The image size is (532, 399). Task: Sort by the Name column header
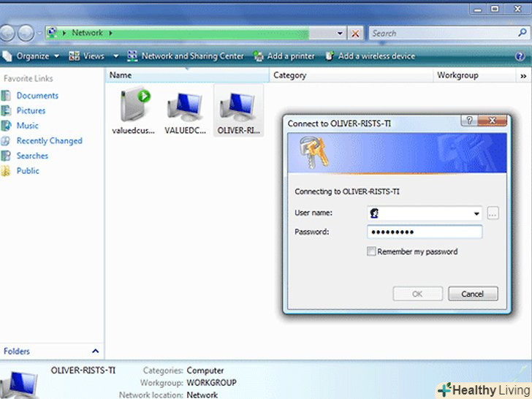click(x=188, y=75)
